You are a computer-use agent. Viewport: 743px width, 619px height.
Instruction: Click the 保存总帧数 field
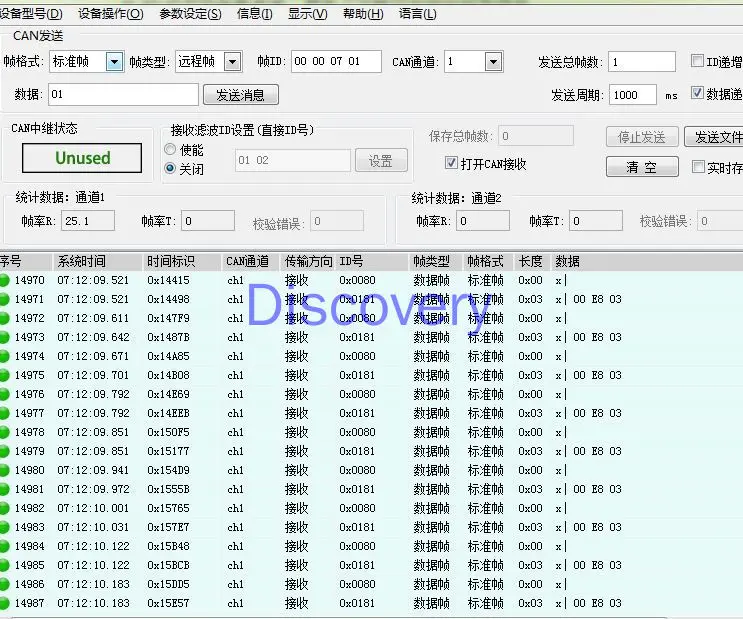(535, 137)
